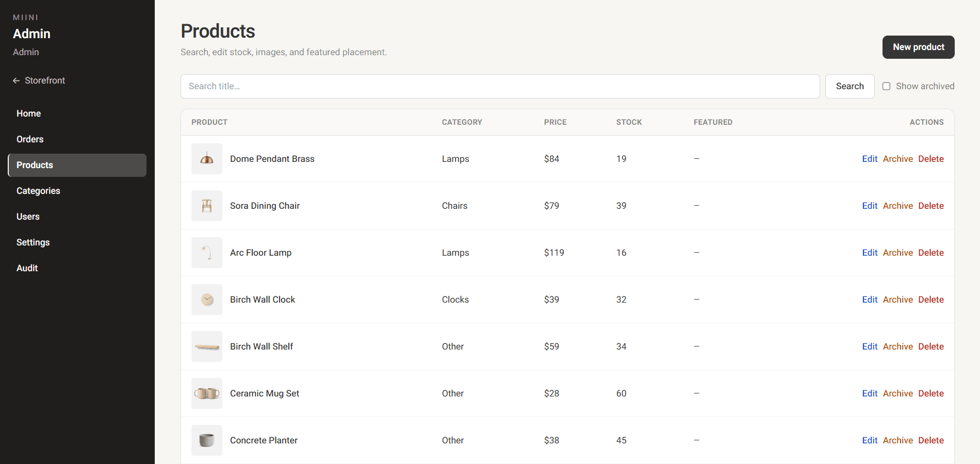Edit the Ceramic Mug Set
Screen dimensions: 980x464
[x=870, y=393]
